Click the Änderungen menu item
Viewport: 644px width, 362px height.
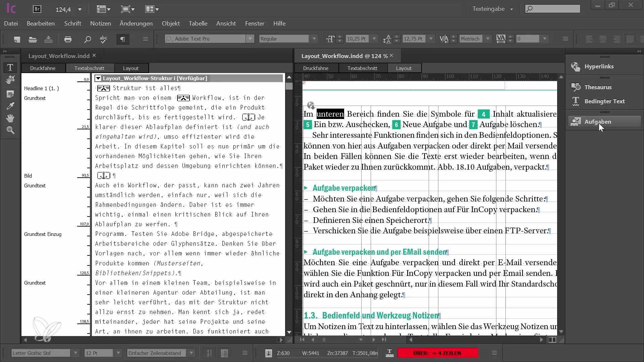[x=136, y=23]
